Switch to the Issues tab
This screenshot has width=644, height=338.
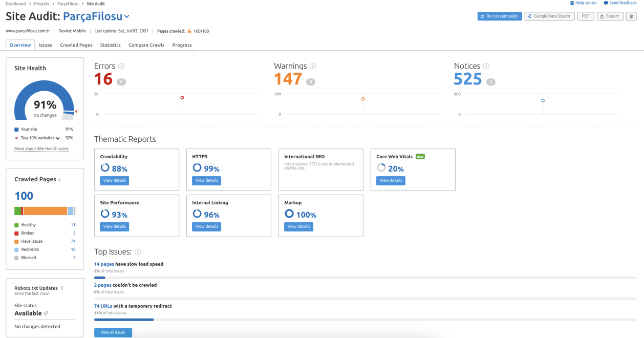click(x=46, y=45)
